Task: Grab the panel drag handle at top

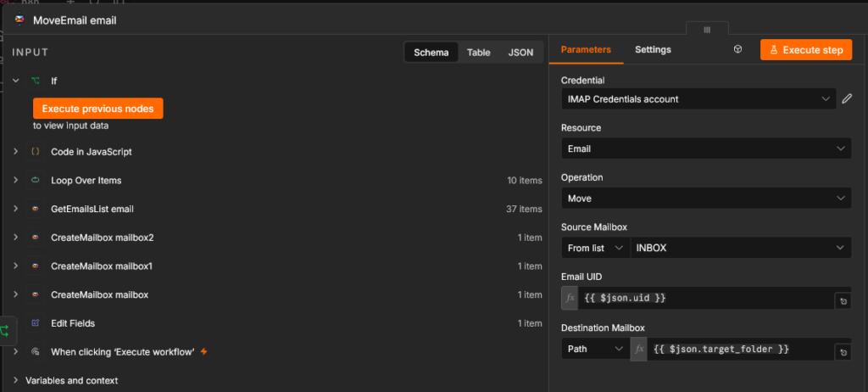Action: pos(707,30)
